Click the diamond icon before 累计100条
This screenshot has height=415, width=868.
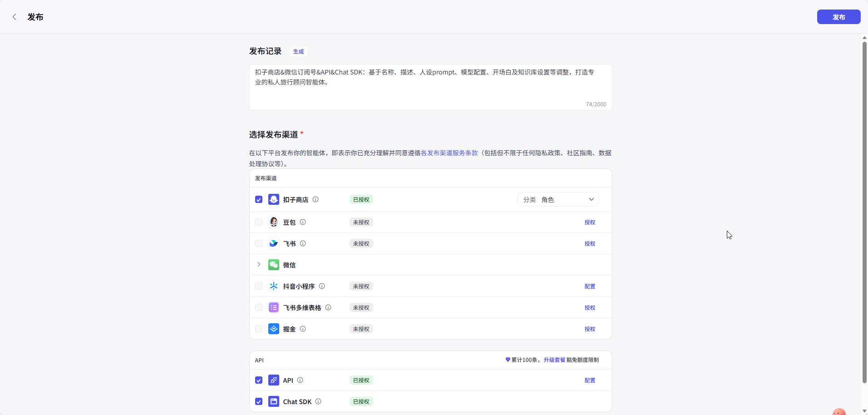click(508, 360)
